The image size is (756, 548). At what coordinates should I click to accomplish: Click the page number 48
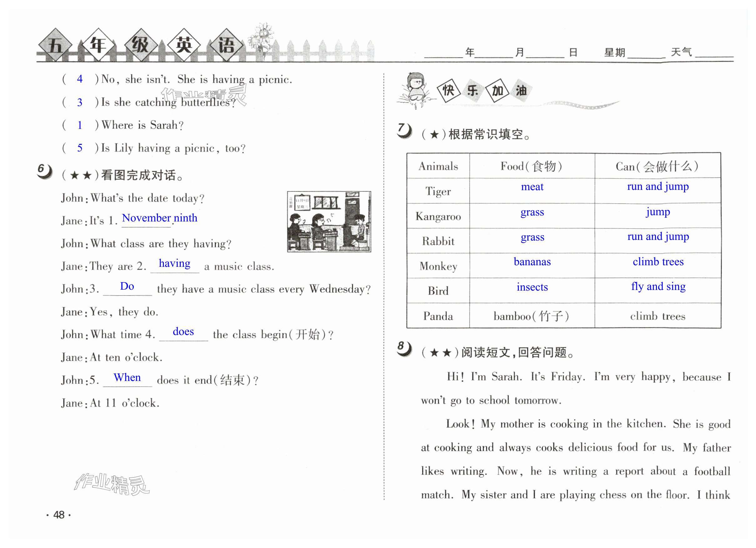[59, 515]
